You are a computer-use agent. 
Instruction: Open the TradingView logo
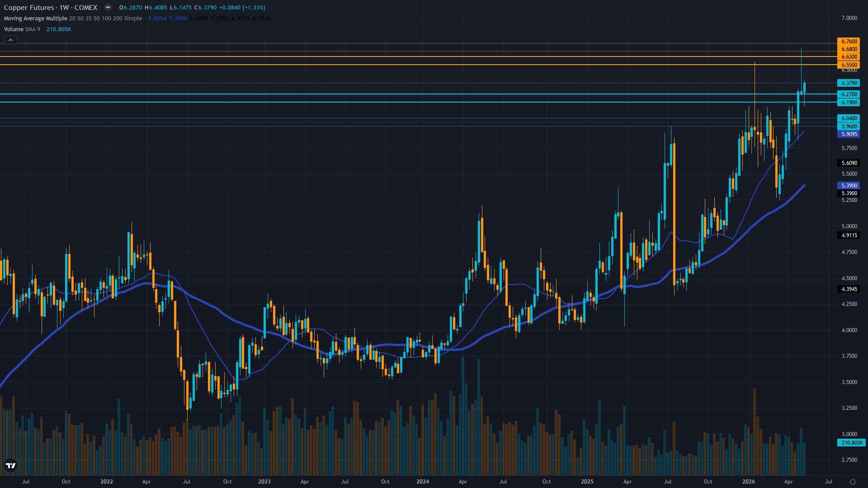10,465
